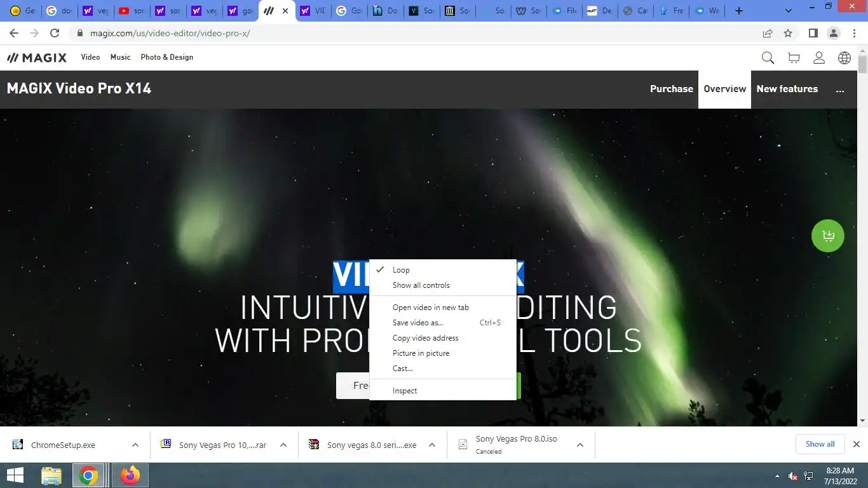Select Picture in picture

click(x=442, y=353)
